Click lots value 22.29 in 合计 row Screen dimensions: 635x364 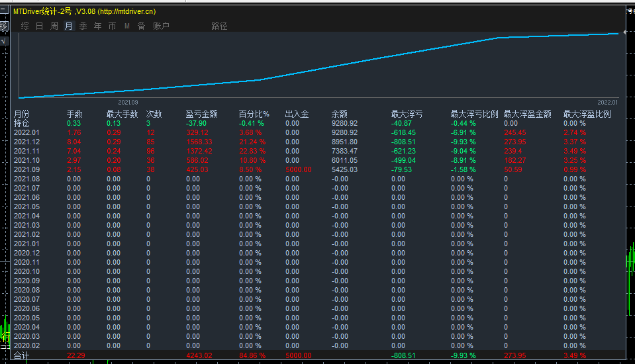pyautogui.click(x=76, y=355)
